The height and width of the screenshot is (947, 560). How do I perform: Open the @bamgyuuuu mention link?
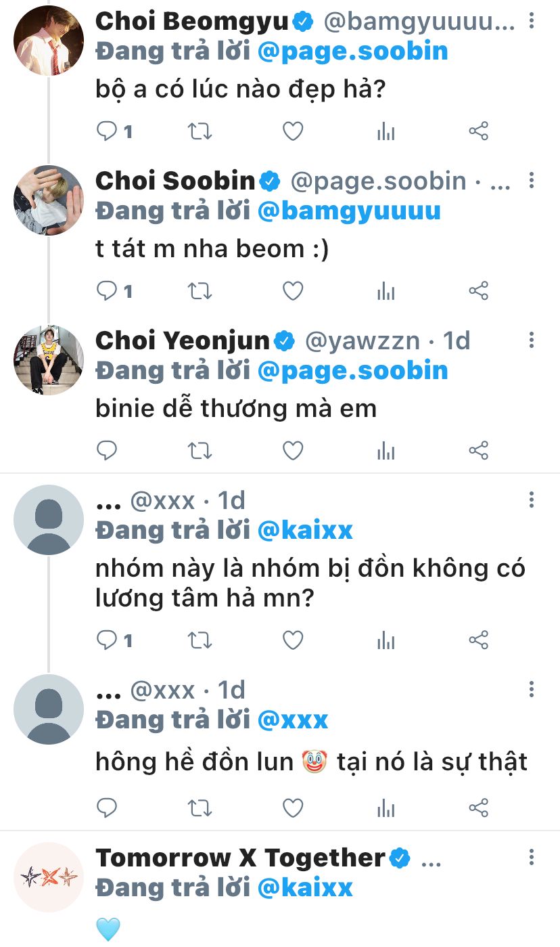(349, 211)
